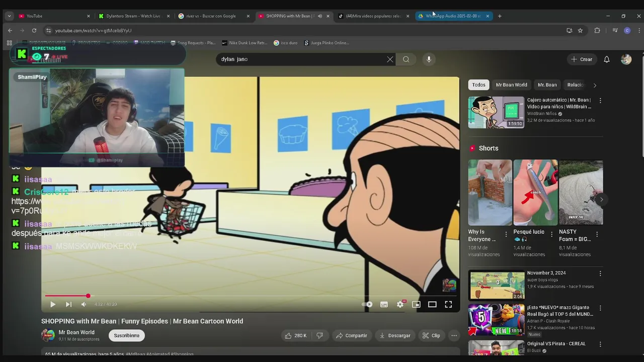
Task: Show more Shorts with next arrow
Action: [x=601, y=200]
